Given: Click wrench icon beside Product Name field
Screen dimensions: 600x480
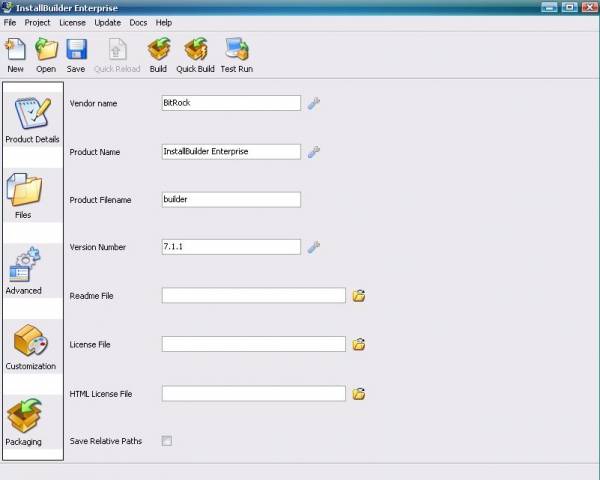Looking at the screenshot, I should 314,152.
